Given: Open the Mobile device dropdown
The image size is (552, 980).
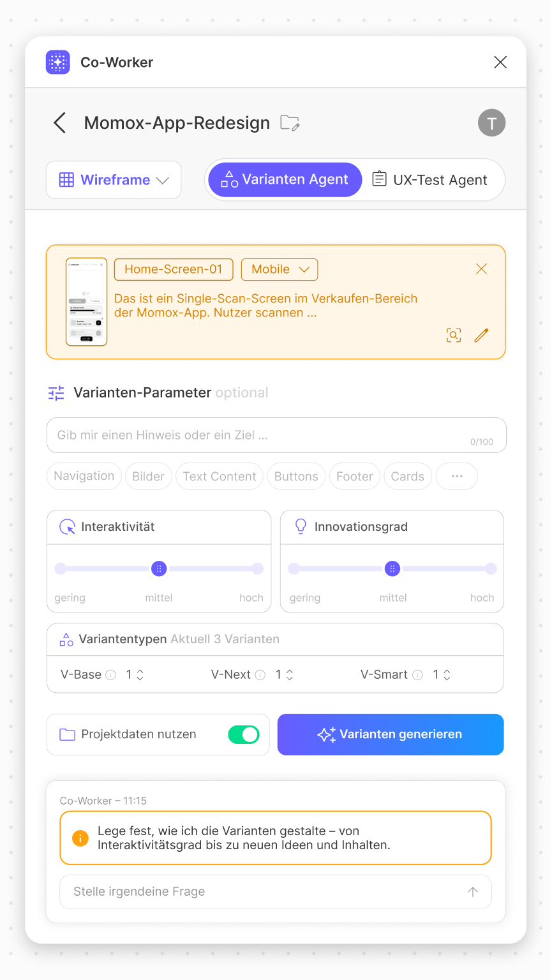Looking at the screenshot, I should [280, 269].
